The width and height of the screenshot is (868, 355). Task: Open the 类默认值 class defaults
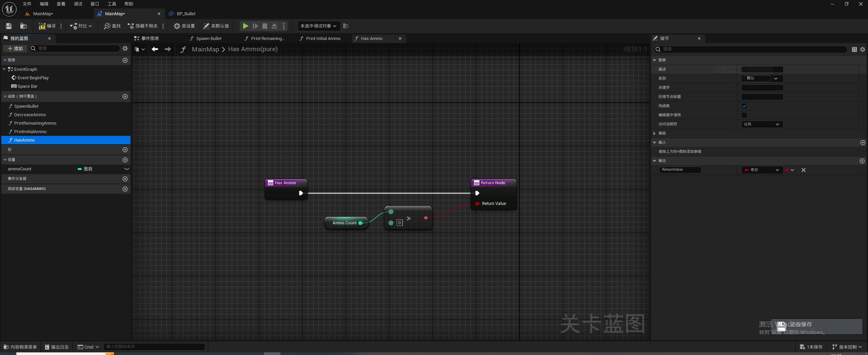coord(216,26)
